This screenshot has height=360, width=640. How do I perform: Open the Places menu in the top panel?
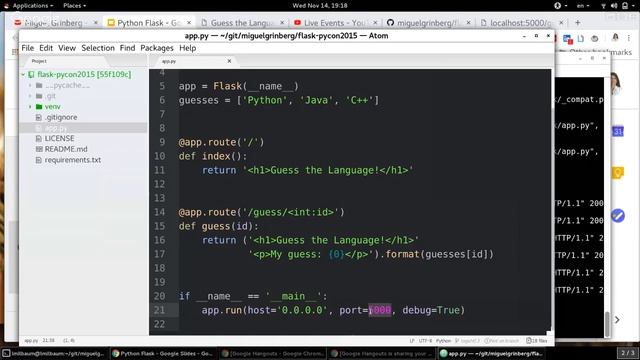pyautogui.click(x=74, y=6)
